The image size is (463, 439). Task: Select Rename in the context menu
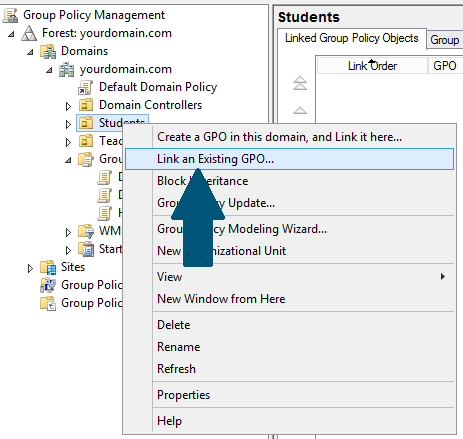click(289, 347)
